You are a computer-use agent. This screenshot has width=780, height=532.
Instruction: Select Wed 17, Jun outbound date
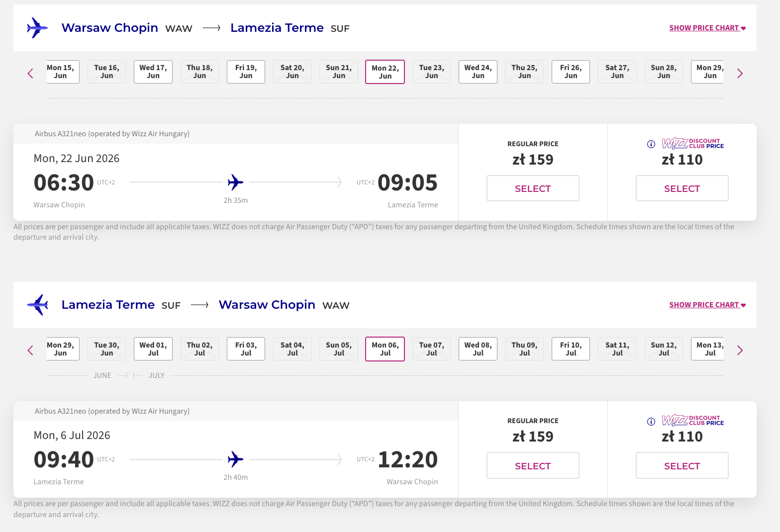[x=153, y=72]
